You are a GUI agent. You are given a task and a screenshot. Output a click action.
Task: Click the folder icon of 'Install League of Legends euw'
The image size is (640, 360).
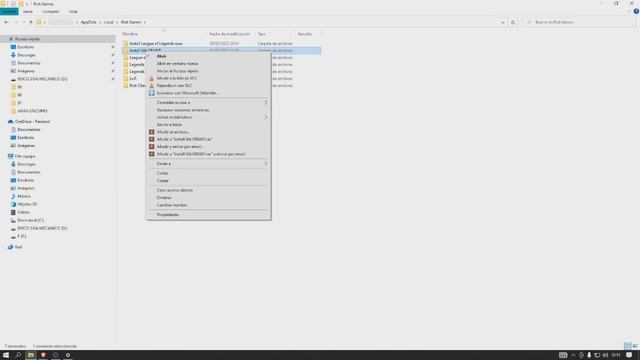pos(126,43)
